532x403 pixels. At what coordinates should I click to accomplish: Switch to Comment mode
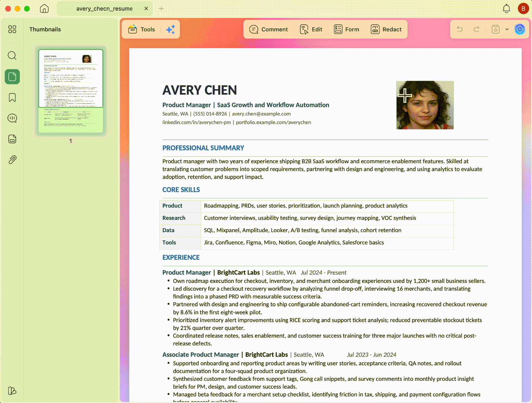point(269,29)
